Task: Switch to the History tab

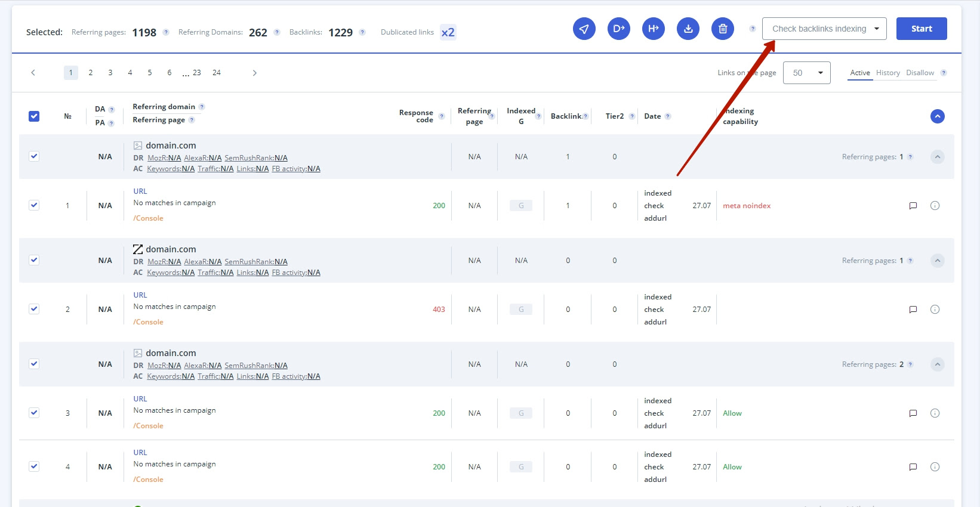Action: point(888,73)
